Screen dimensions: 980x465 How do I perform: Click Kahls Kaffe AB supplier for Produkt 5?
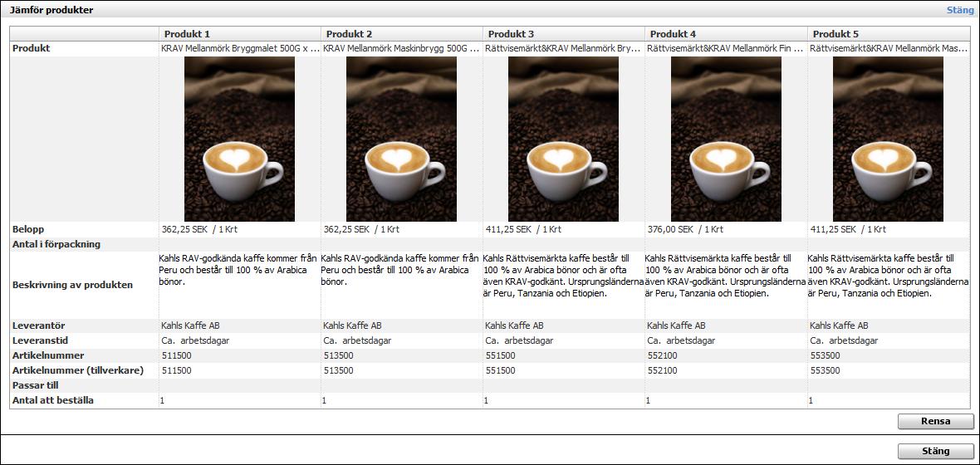pos(840,325)
